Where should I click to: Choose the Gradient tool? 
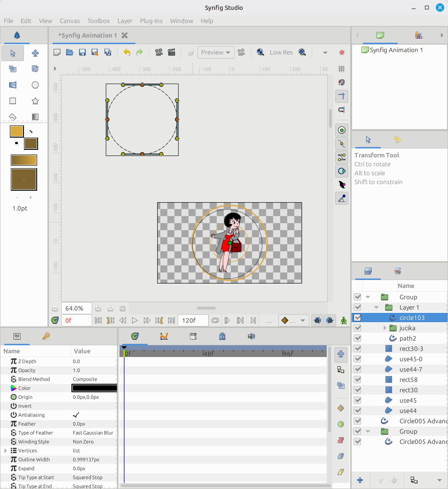(35, 117)
